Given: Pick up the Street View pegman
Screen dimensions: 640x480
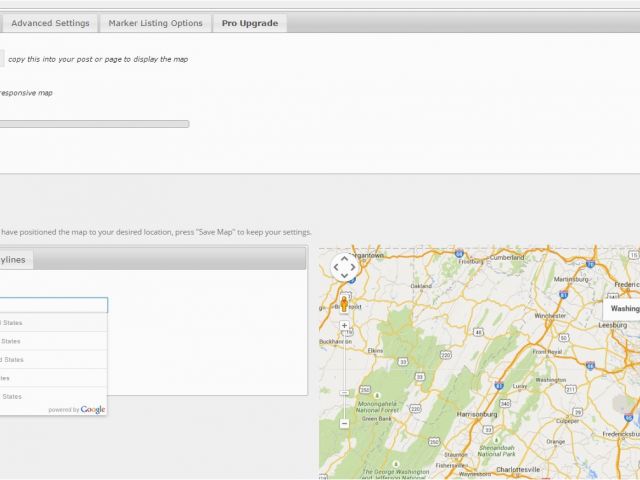Looking at the screenshot, I should pos(344,304).
